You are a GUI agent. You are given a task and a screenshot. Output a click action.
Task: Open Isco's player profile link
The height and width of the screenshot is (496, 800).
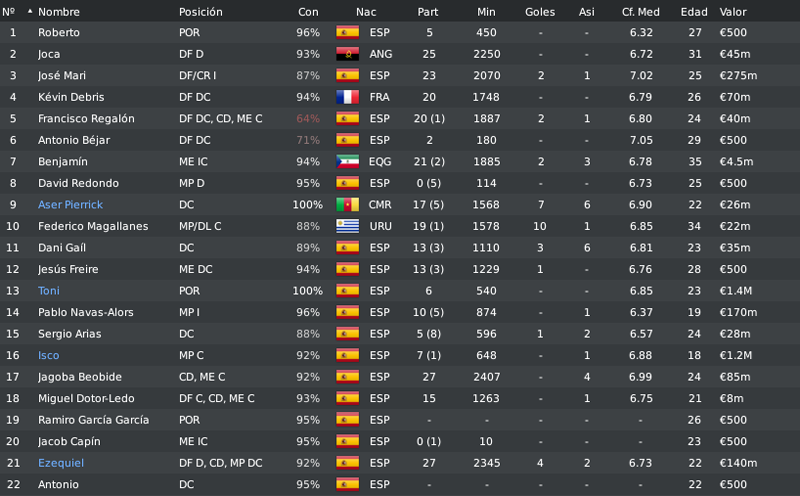(48, 355)
